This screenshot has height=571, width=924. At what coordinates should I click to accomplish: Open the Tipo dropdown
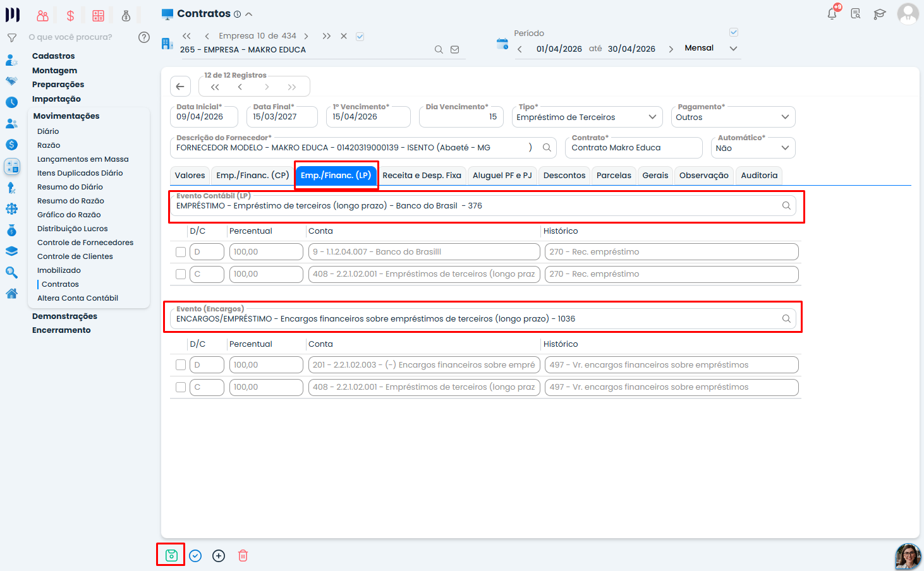point(587,117)
